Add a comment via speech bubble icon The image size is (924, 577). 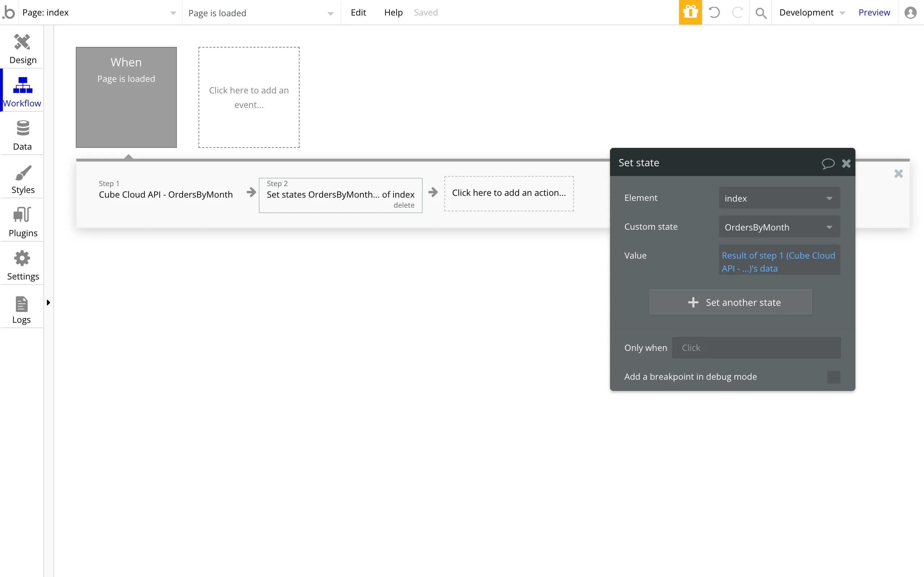coord(827,163)
